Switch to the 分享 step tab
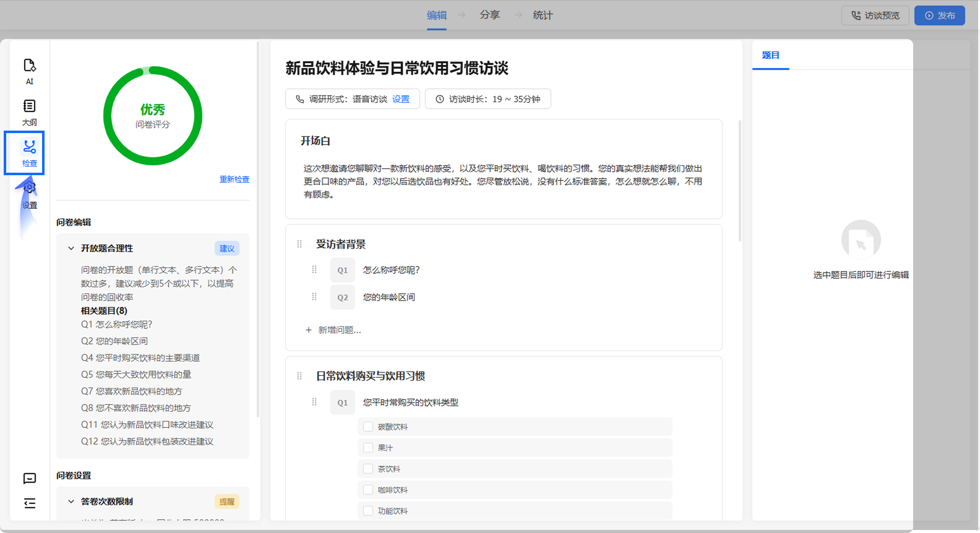 point(490,15)
